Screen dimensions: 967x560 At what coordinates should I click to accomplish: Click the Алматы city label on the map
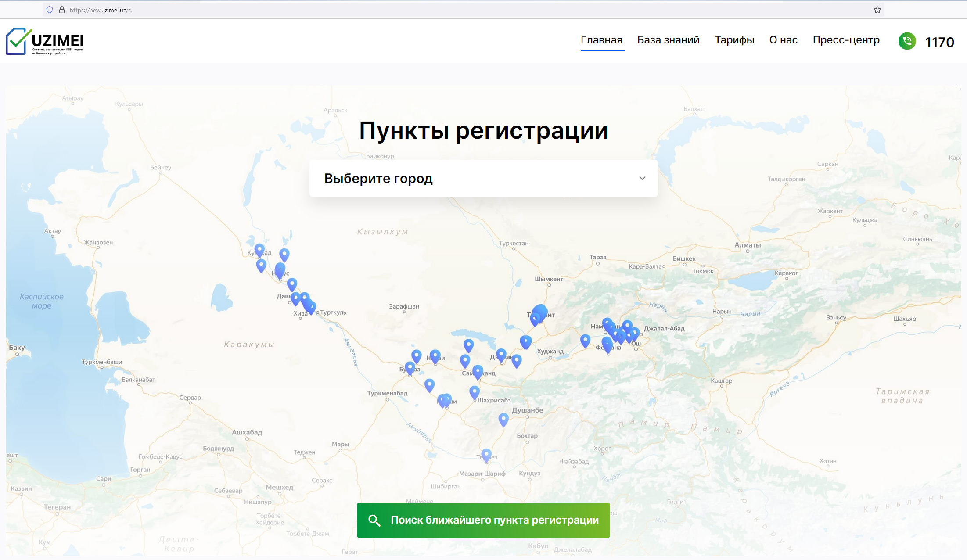[748, 245]
